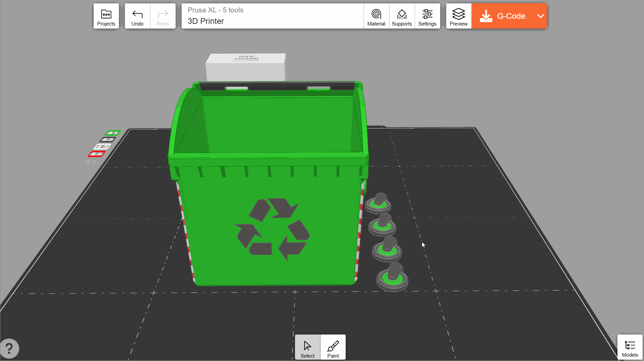
Task: Activate the Select tool
Action: (308, 348)
